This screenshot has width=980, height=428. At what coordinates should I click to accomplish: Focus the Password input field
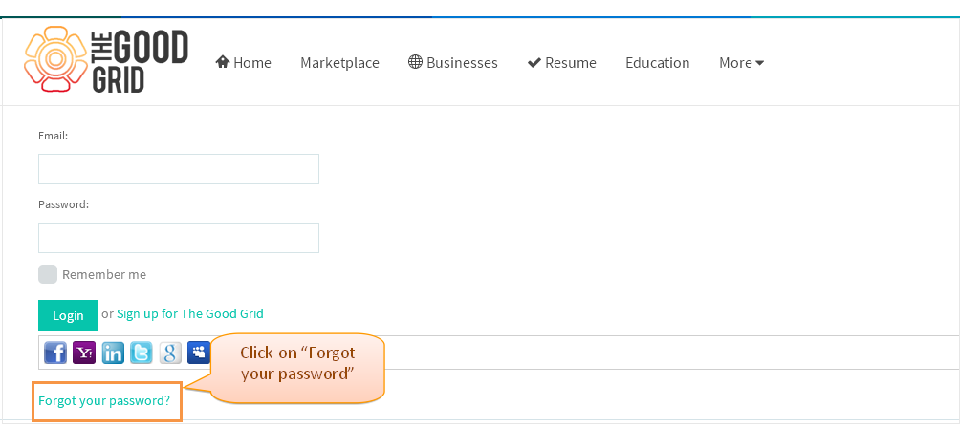pos(179,238)
